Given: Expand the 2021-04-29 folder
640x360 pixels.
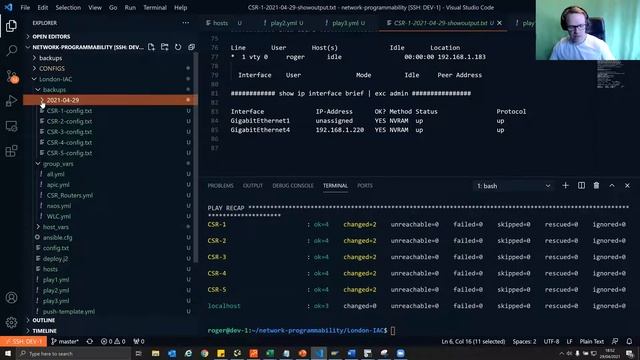Looking at the screenshot, I should click(x=62, y=100).
